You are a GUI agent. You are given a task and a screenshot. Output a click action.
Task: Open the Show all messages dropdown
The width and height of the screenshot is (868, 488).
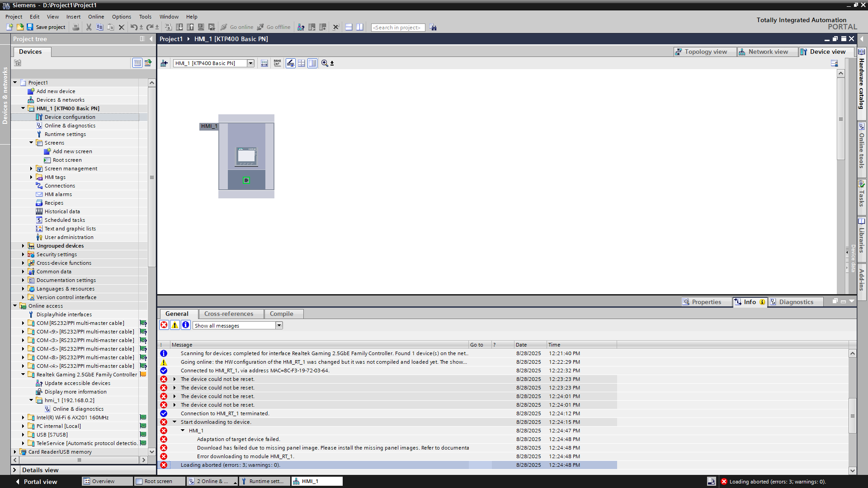[279, 325]
